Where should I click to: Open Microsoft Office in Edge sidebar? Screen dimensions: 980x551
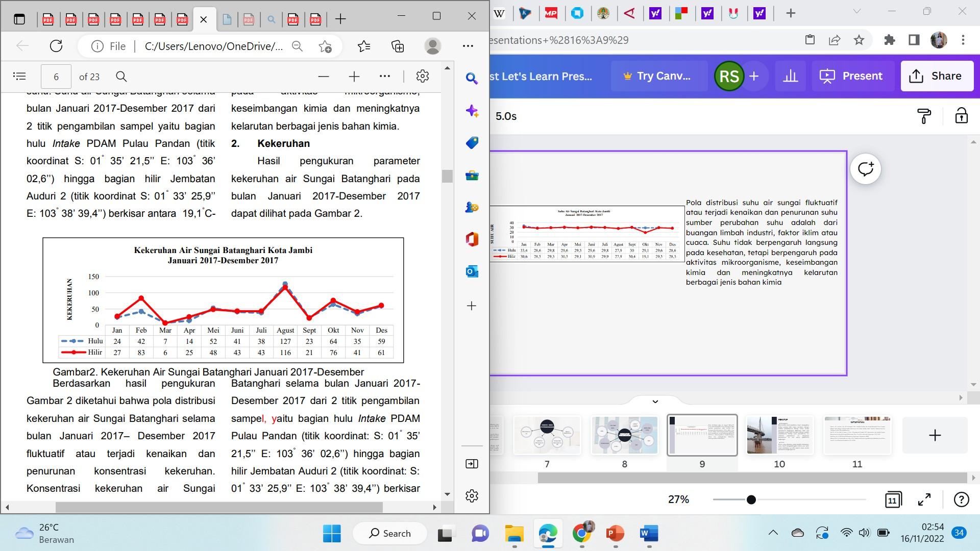(472, 239)
